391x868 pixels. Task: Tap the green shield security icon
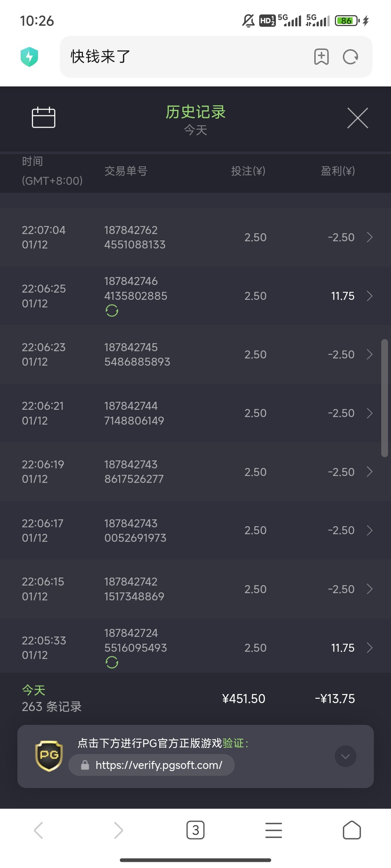(29, 57)
